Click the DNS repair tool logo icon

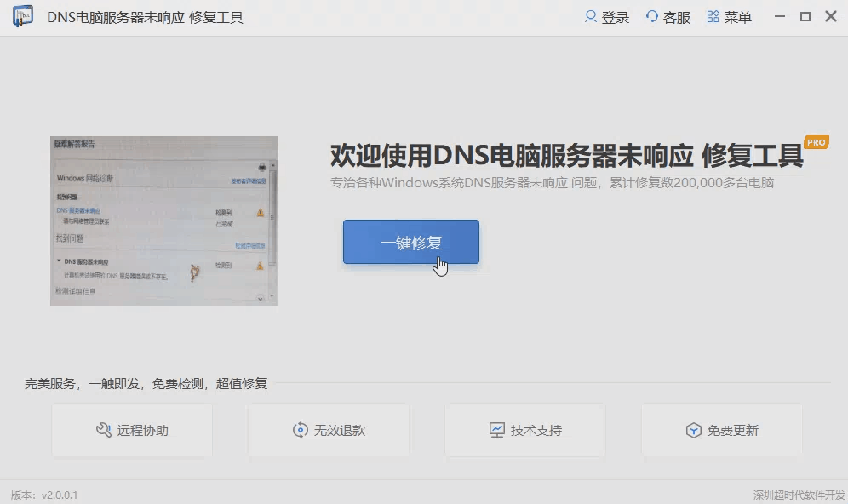pos(22,16)
